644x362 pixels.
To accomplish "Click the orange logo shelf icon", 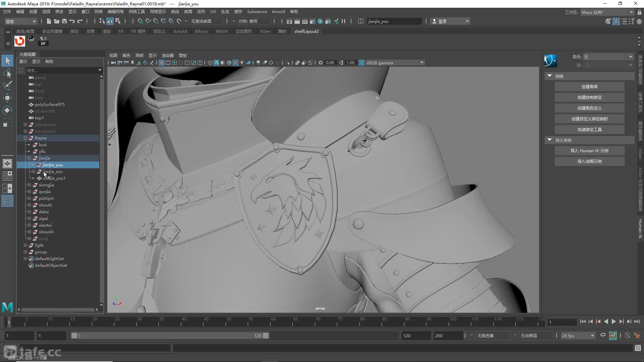I will 20,41.
